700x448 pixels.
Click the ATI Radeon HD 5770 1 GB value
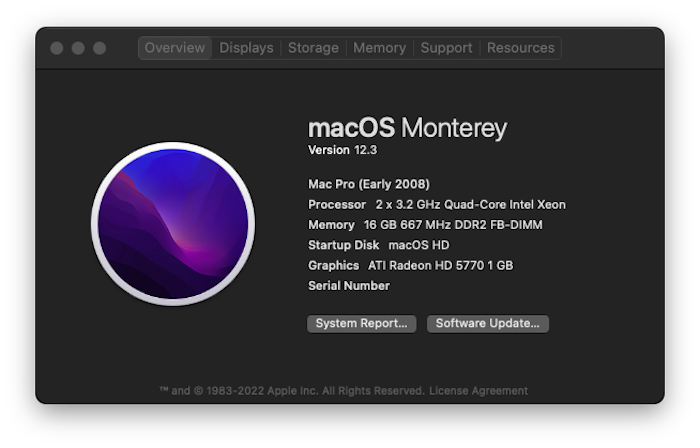tap(441, 265)
